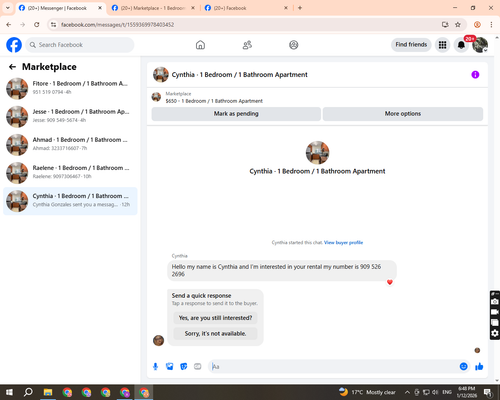Click the $650 listing summary under Marketplace
Viewport: 500px width, 400px height.
214,101
